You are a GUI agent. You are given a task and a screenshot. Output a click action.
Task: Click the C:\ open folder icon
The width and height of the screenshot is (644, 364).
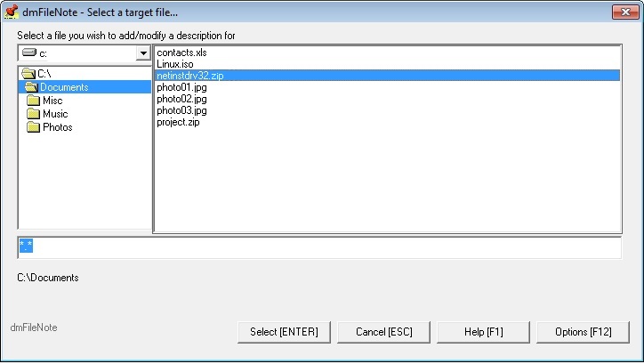click(x=28, y=74)
